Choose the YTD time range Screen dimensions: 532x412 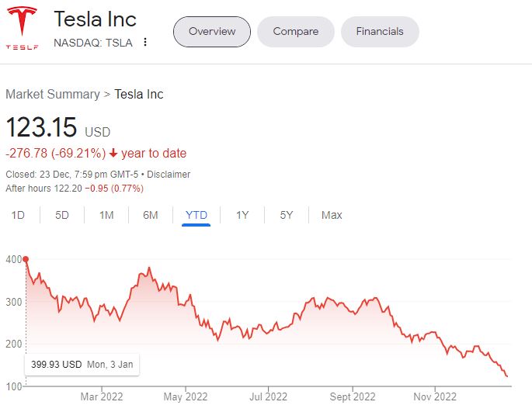(196, 215)
